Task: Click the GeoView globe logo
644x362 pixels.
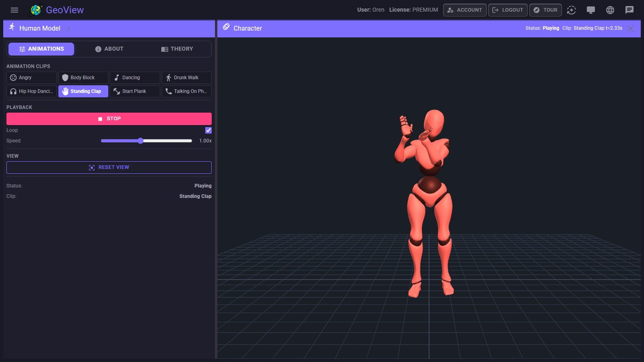Action: click(36, 10)
